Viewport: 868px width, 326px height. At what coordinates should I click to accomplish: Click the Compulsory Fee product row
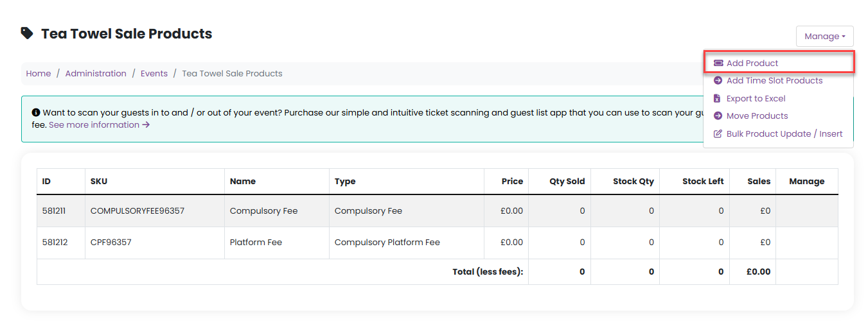263,210
